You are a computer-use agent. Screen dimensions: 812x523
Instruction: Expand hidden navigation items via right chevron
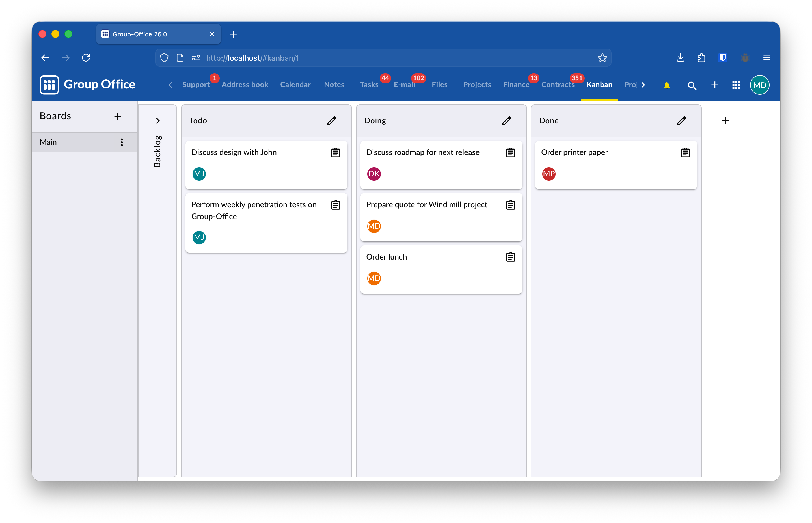[643, 85]
